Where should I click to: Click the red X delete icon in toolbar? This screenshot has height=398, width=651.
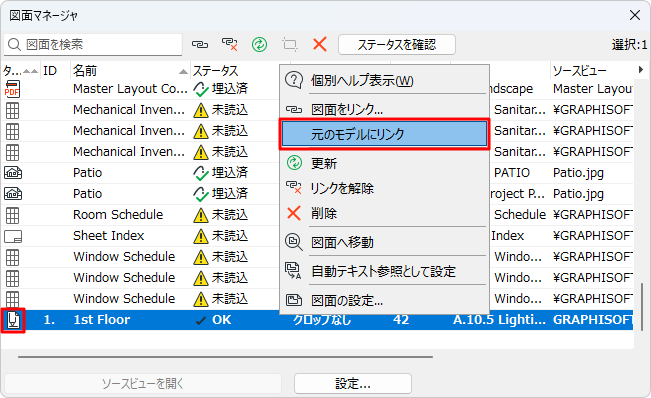click(320, 44)
